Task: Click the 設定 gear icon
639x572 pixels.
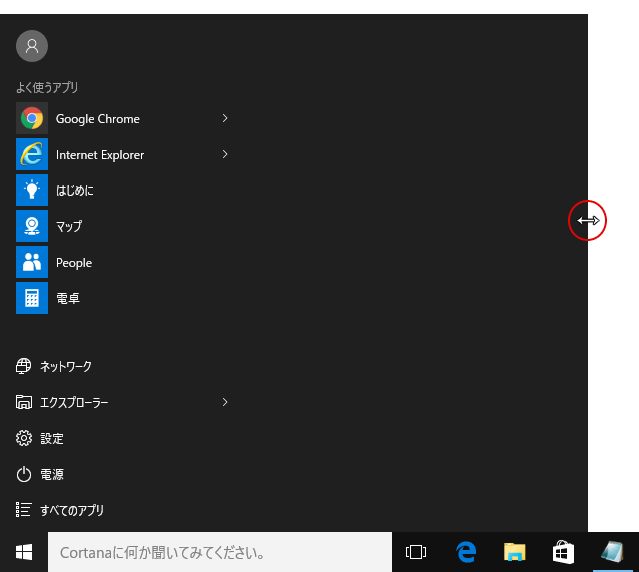Action: pyautogui.click(x=24, y=438)
